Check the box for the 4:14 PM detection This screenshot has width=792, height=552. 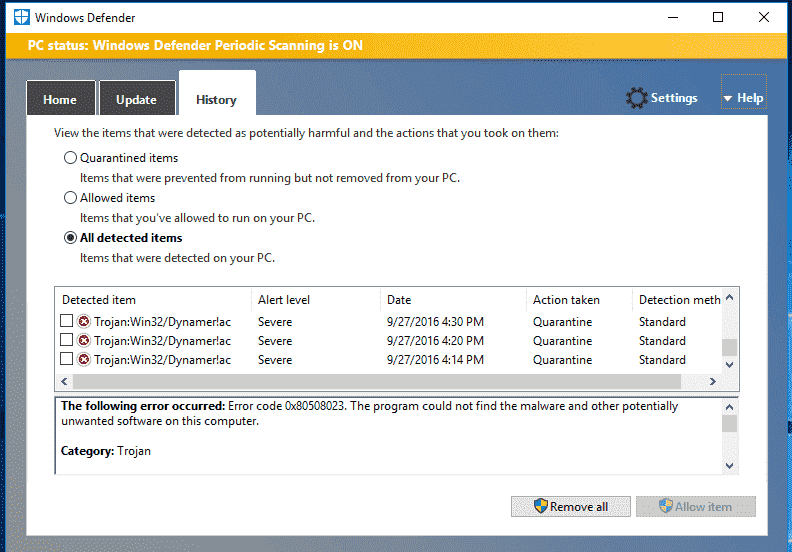[66, 359]
